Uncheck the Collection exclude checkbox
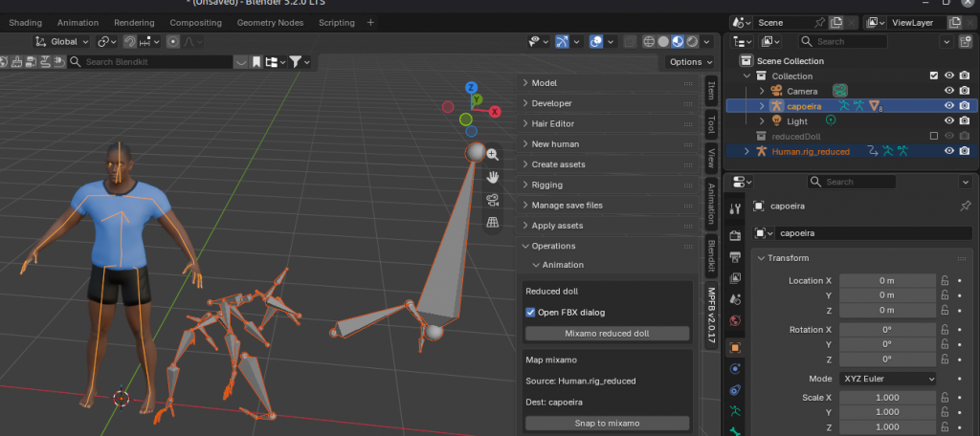 pos(934,76)
